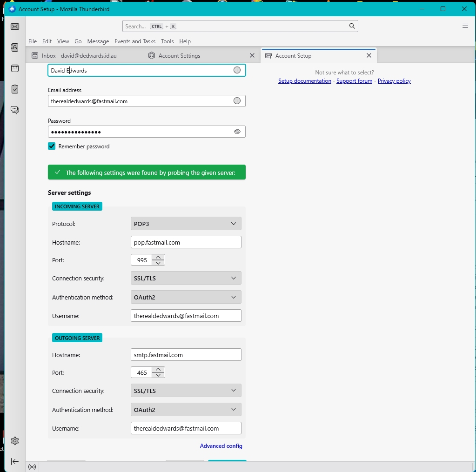
Task: Open incoming Connection security dropdown
Action: point(186,278)
